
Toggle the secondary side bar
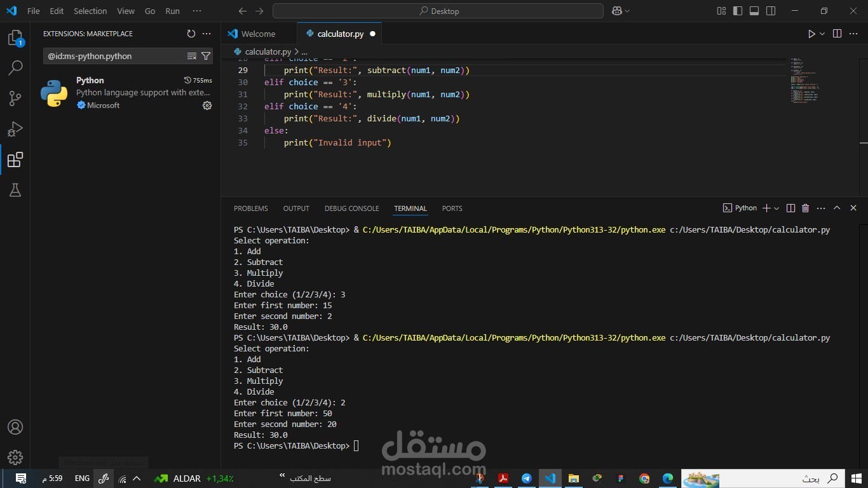(771, 11)
